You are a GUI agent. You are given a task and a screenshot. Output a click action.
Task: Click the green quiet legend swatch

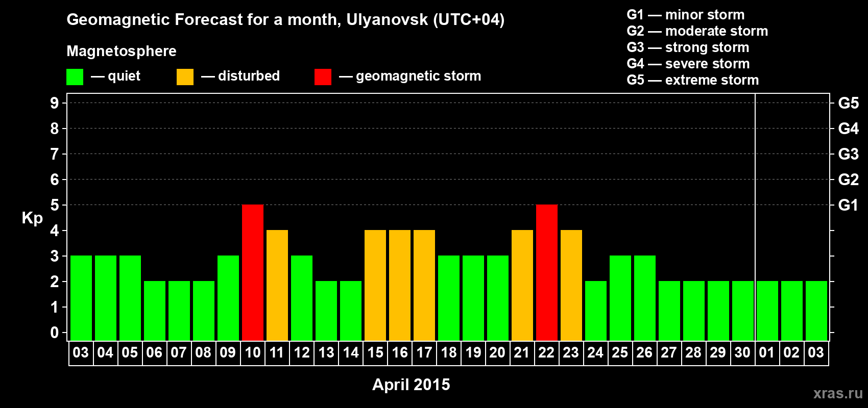(75, 77)
